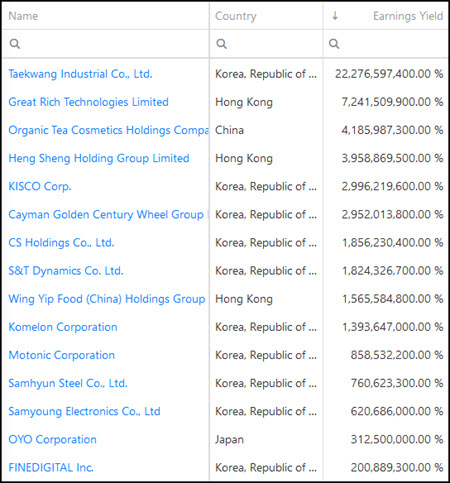Click the Earnings Yield search icon

(x=334, y=44)
